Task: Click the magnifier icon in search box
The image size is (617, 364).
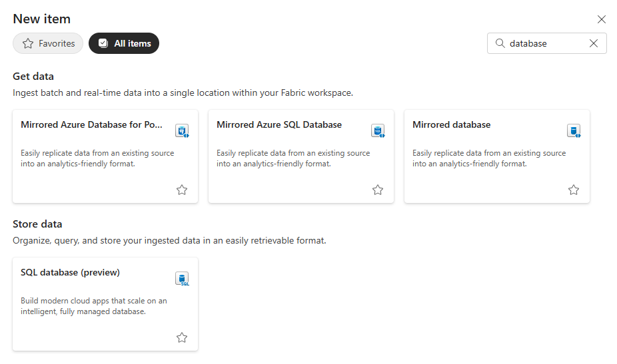Action: coord(500,43)
